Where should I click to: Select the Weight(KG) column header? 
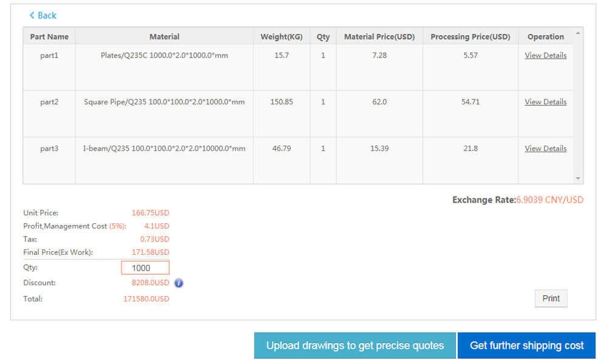tap(281, 36)
